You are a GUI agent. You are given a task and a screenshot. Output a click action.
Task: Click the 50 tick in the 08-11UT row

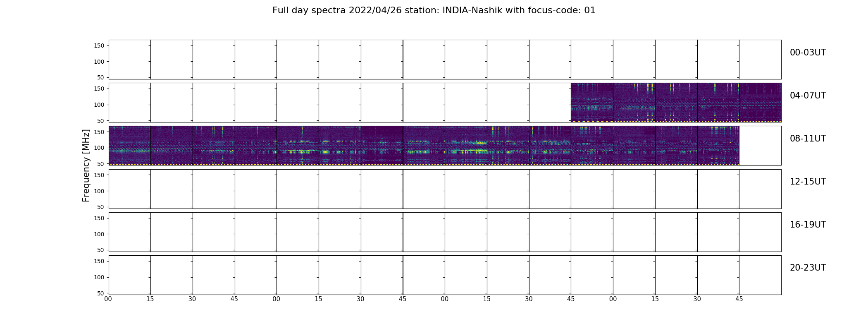pos(101,164)
